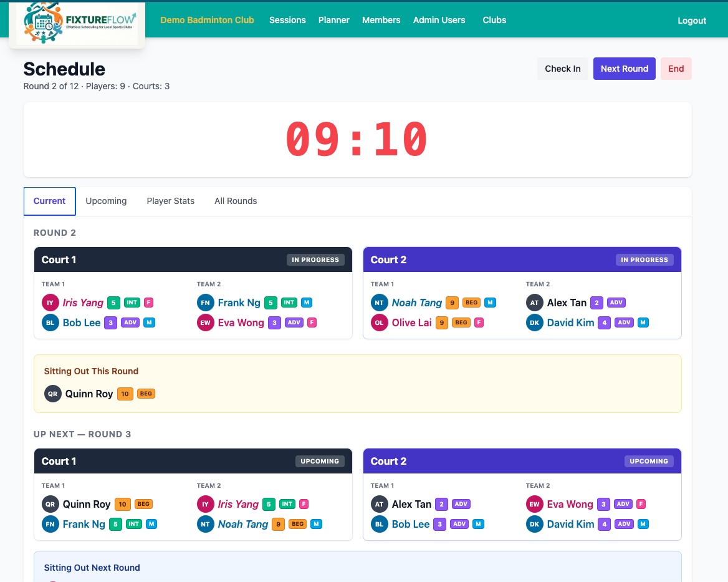Click Iris Yang's IY avatar in Round 3

click(x=205, y=504)
